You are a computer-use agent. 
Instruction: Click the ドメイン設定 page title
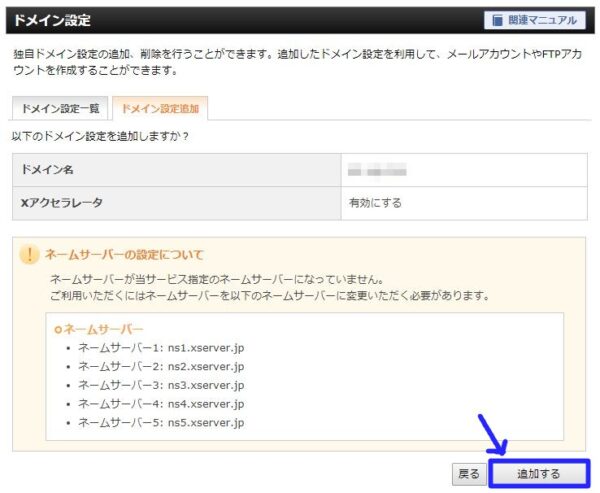[x=52, y=20]
